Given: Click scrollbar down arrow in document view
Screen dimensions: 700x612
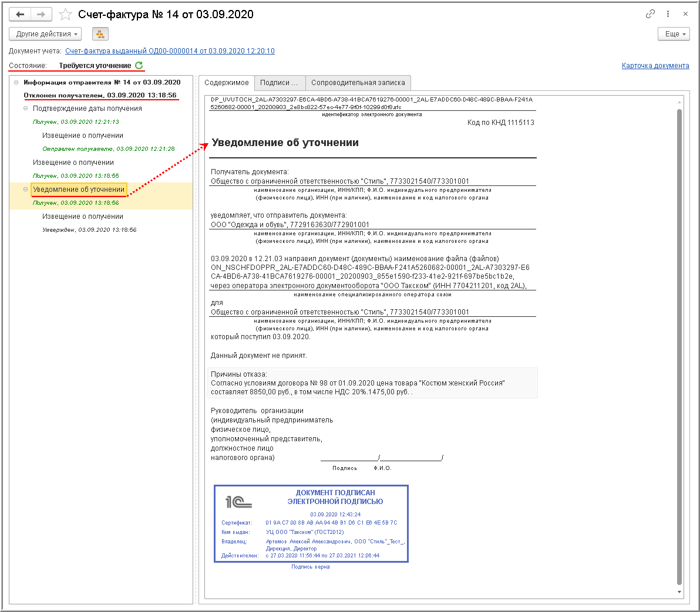Looking at the screenshot, I should pyautogui.click(x=679, y=593).
